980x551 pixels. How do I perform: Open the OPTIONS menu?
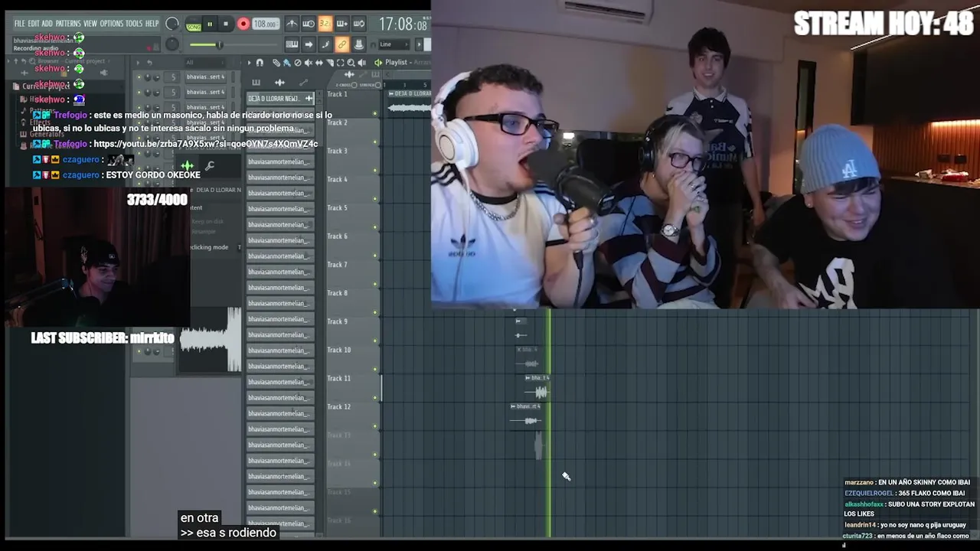(112, 23)
